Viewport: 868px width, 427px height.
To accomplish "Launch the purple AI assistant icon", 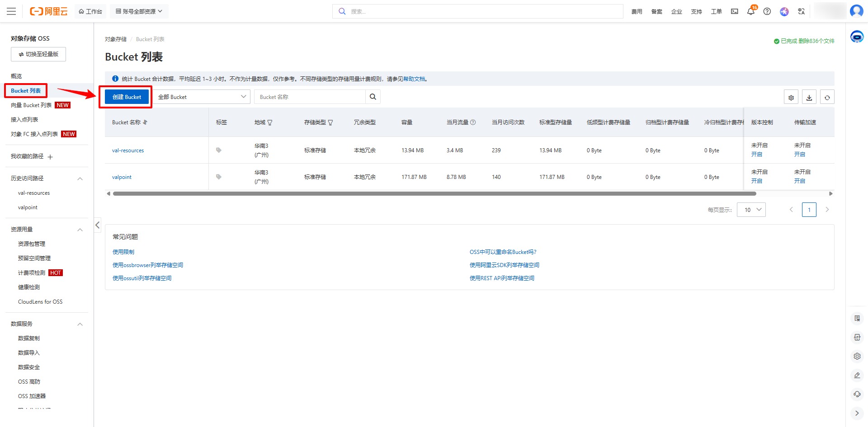I will coord(784,11).
